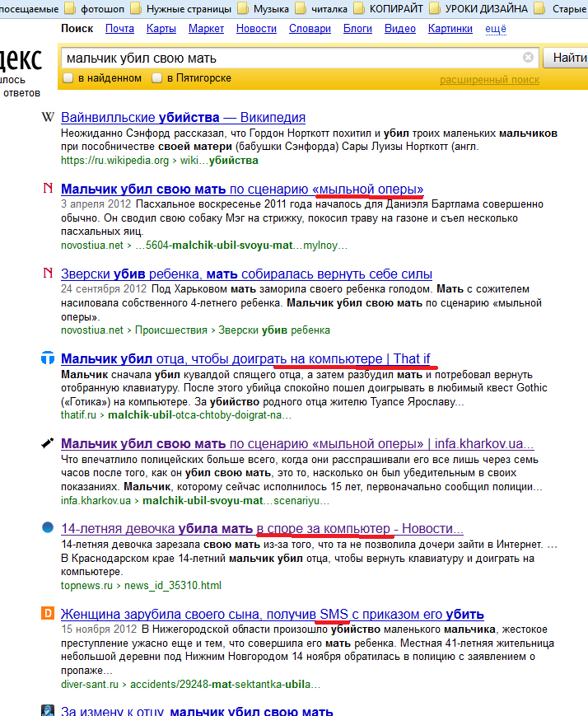The height and width of the screenshot is (716, 588).
Task: Enable the 'в Пятигорске' checkbox
Action: click(156, 78)
